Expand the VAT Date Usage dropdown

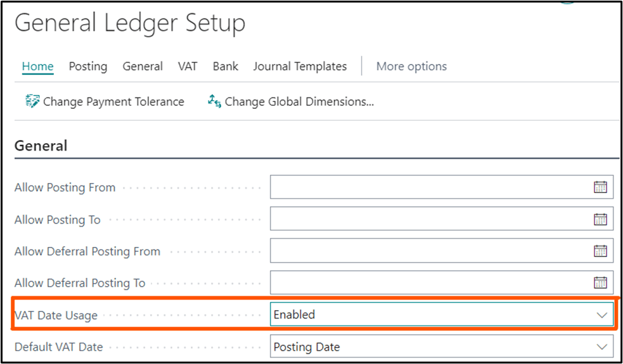pos(601,315)
